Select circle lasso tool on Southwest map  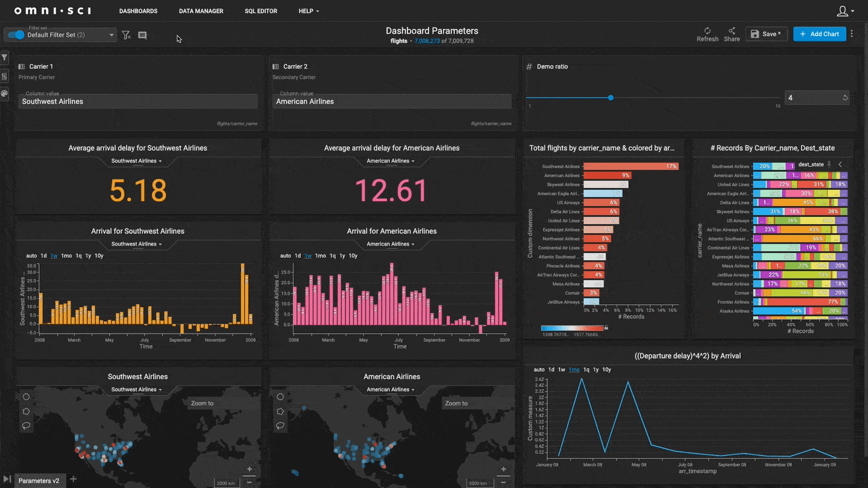pyautogui.click(x=26, y=396)
